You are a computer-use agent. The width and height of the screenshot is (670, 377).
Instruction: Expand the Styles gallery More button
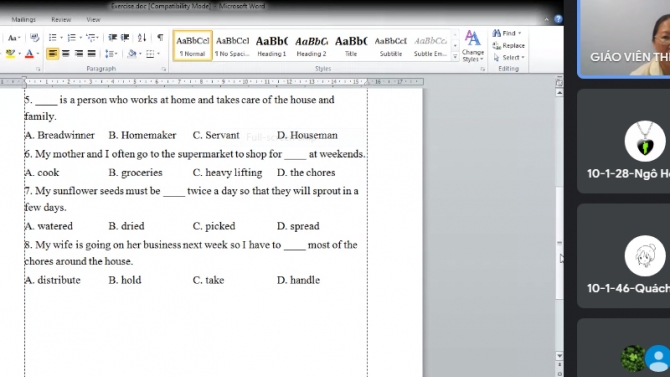click(x=455, y=56)
